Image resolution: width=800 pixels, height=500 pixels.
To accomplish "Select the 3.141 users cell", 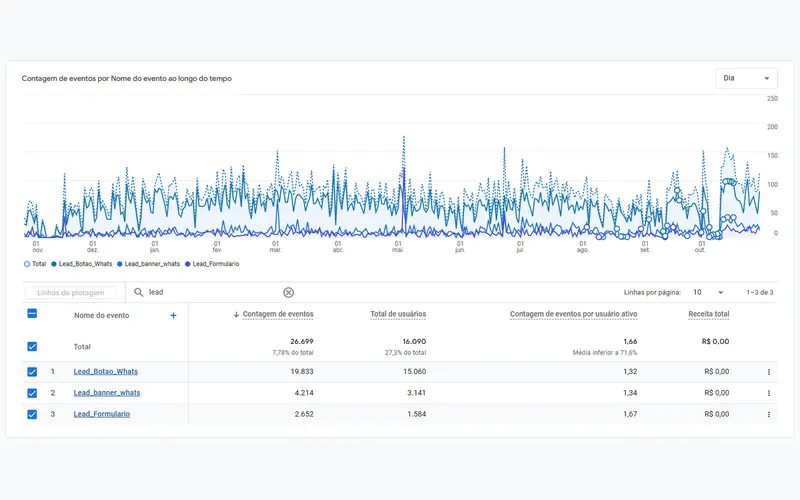I will 416,393.
